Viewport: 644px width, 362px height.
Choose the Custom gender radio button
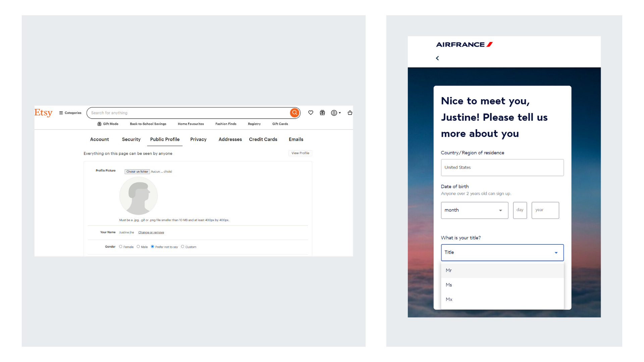coord(183,247)
